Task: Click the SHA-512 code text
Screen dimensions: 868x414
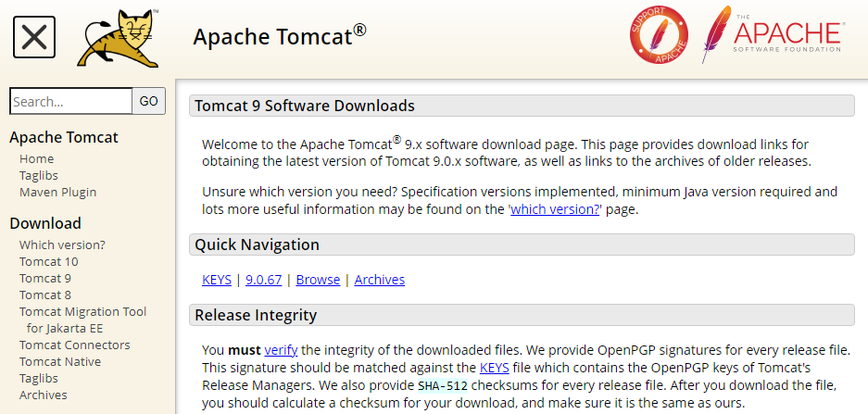Action: [x=443, y=384]
